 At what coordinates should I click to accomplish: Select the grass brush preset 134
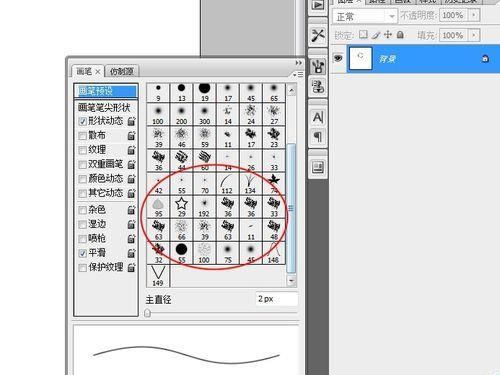coord(251,184)
